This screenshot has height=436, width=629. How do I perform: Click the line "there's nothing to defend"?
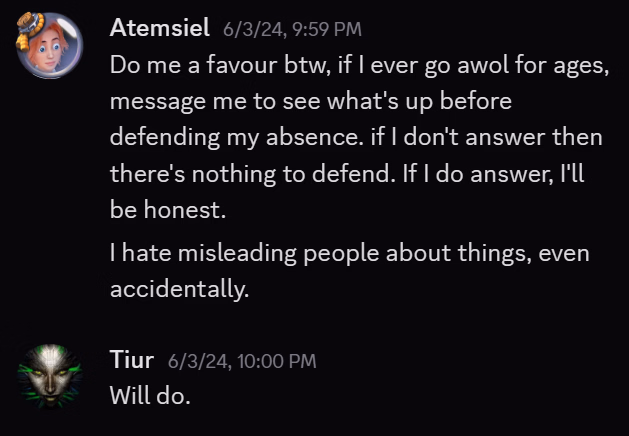click(347, 174)
